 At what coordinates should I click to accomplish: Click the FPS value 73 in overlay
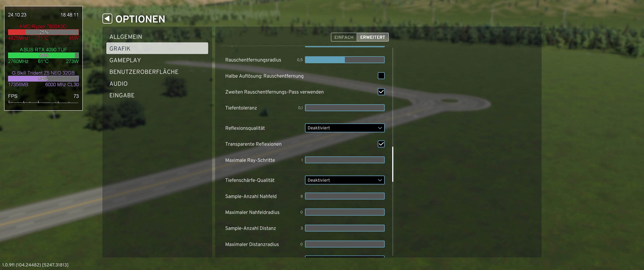(76, 96)
